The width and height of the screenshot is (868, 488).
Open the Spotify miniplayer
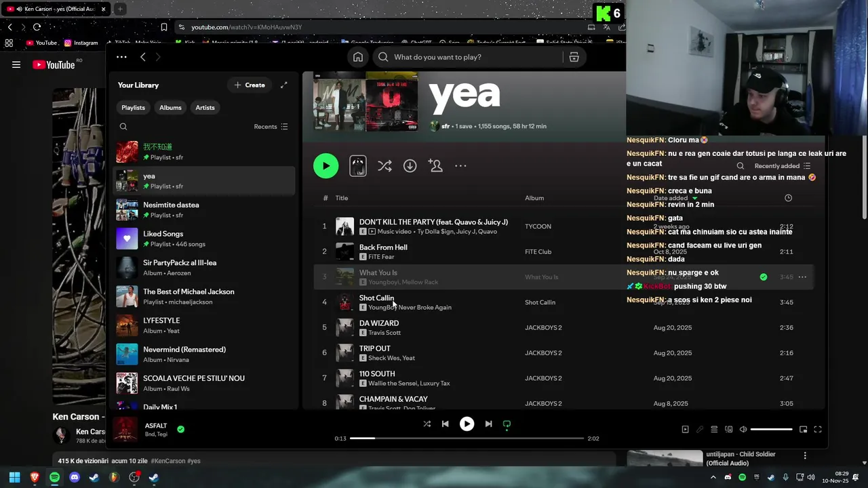click(x=804, y=429)
